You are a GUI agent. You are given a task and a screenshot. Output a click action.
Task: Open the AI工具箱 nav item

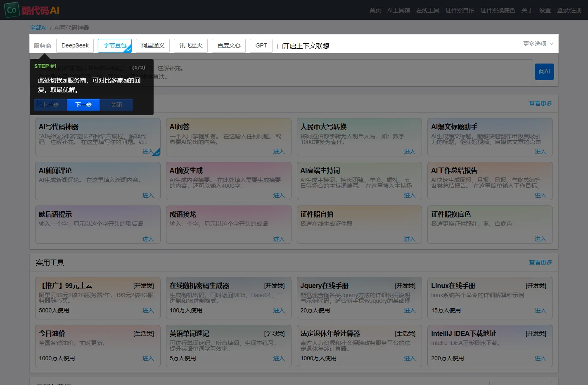[398, 10]
